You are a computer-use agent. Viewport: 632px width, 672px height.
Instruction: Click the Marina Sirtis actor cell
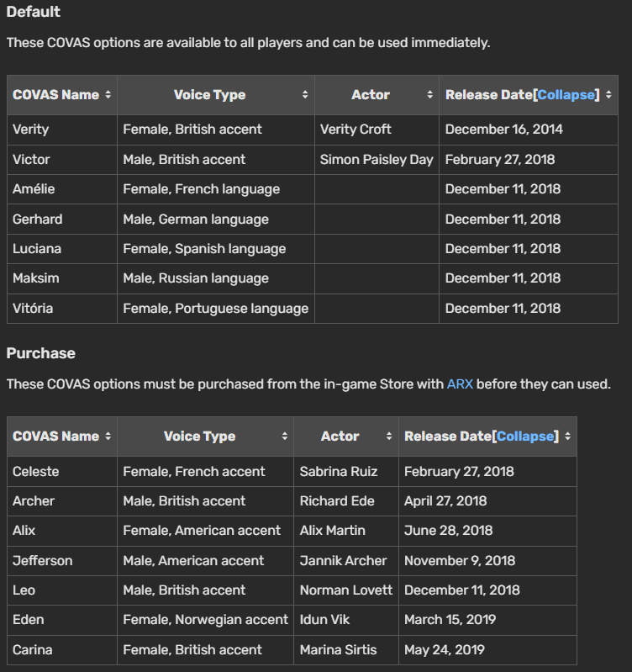coord(346,650)
